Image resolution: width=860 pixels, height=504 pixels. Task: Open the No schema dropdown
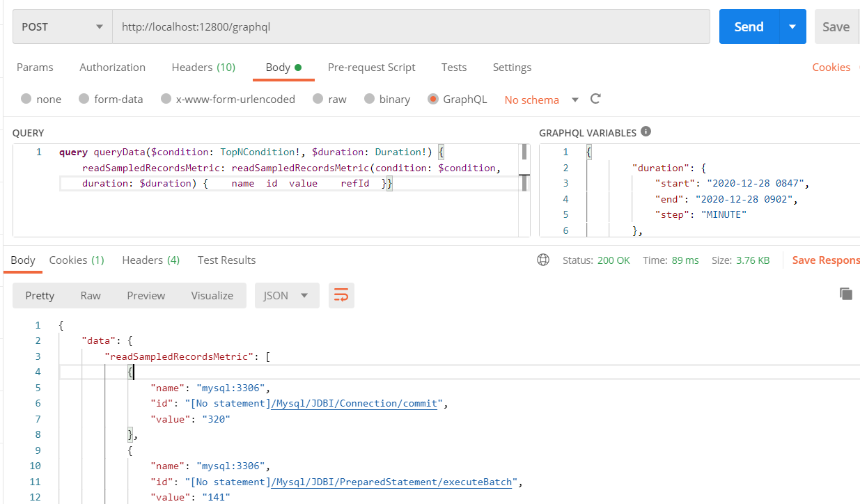(x=541, y=100)
